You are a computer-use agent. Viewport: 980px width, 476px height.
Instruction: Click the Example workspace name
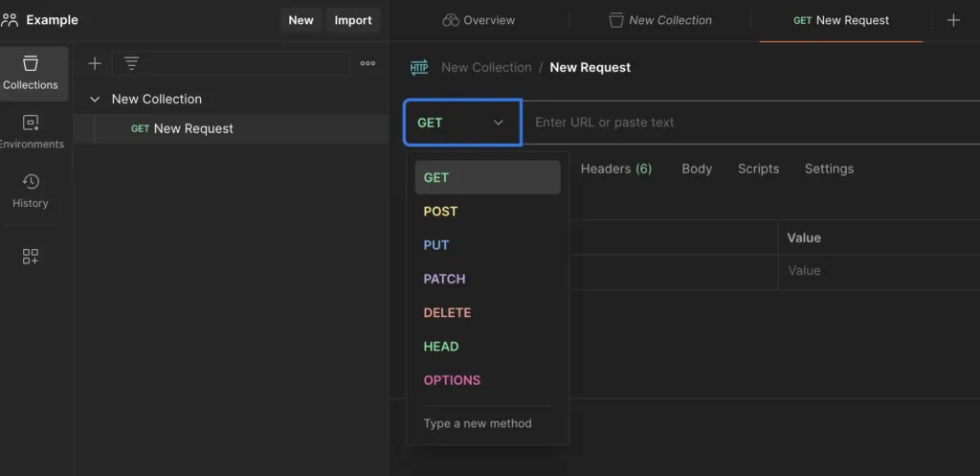(53, 20)
